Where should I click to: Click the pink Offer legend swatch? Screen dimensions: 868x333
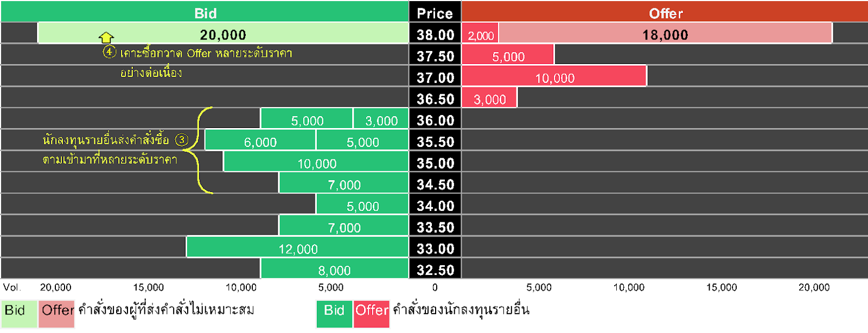57,313
